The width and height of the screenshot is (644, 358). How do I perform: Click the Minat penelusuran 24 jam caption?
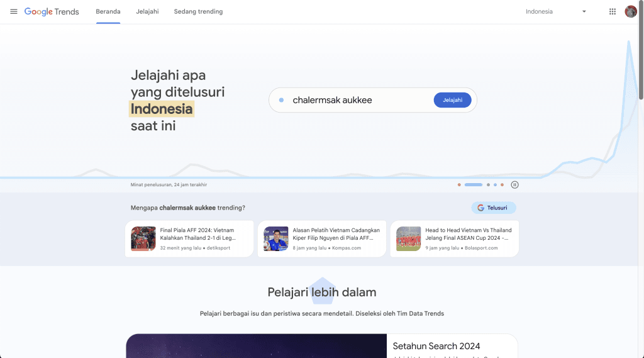(x=169, y=185)
